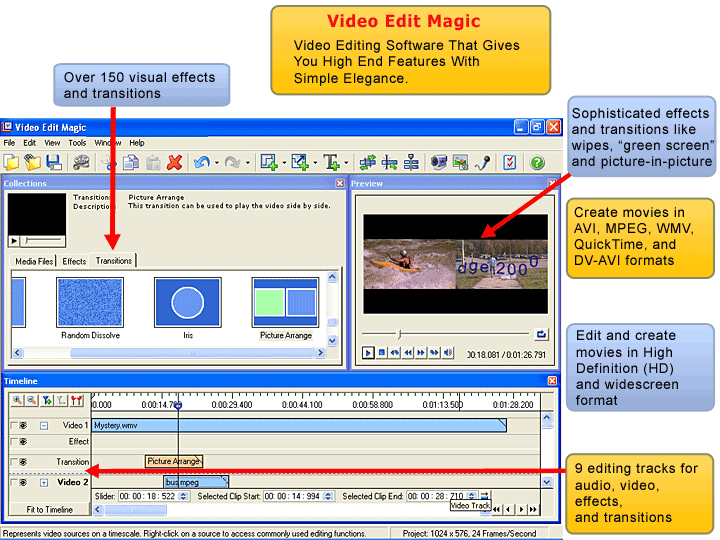This screenshot has height=540, width=720.
Task: Open the Add Effect dropdown arrow
Action: click(x=284, y=162)
